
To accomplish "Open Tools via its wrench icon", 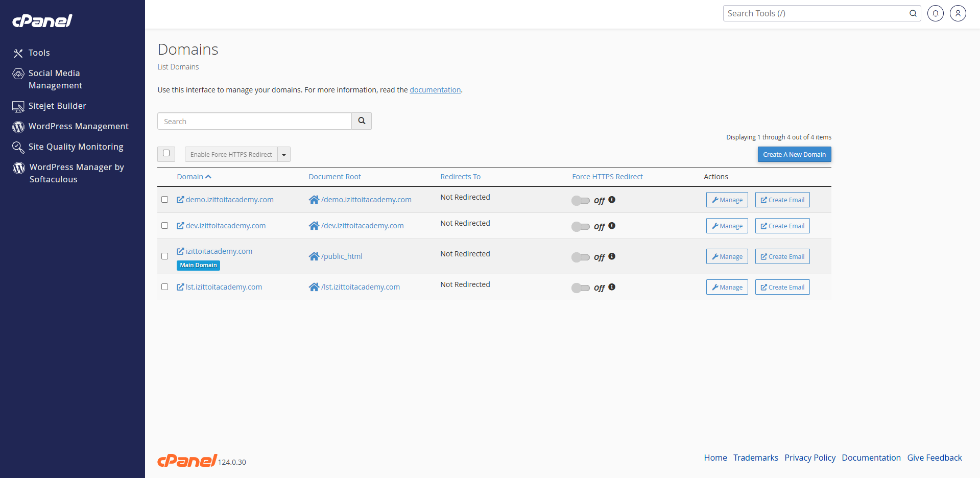I will 18,53.
